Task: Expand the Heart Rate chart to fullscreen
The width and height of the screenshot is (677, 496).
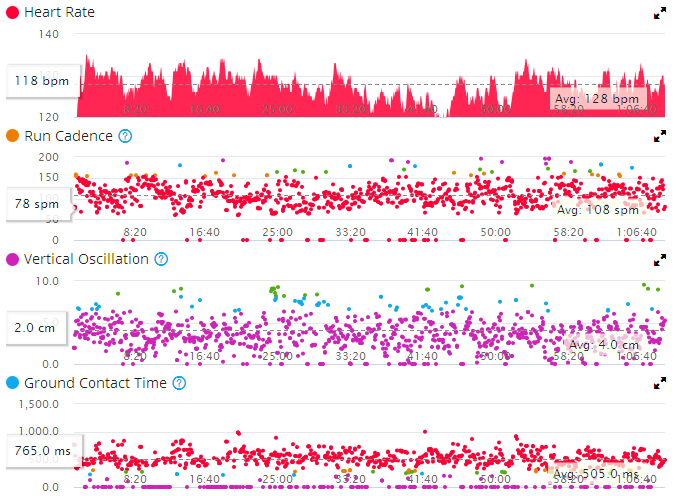Action: (x=659, y=13)
